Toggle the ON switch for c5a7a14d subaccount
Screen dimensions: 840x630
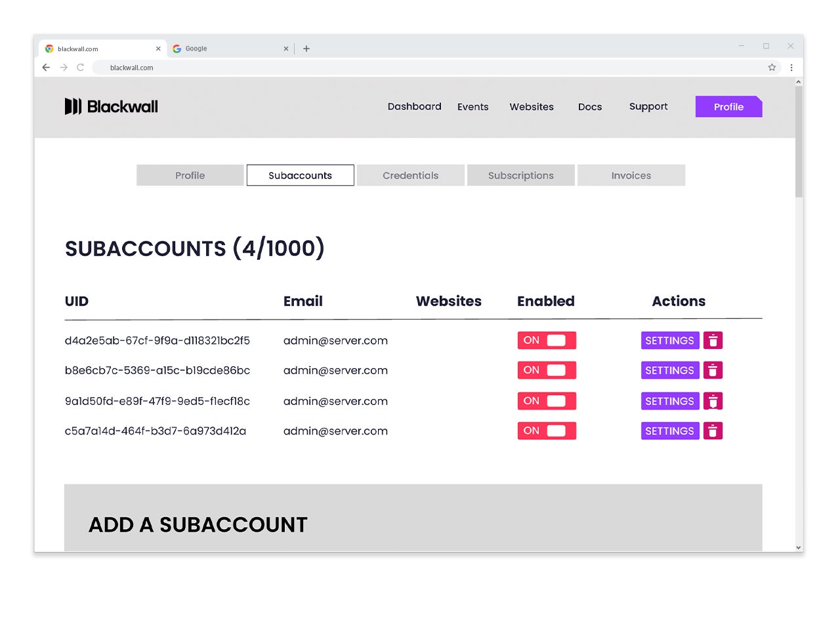pos(547,431)
